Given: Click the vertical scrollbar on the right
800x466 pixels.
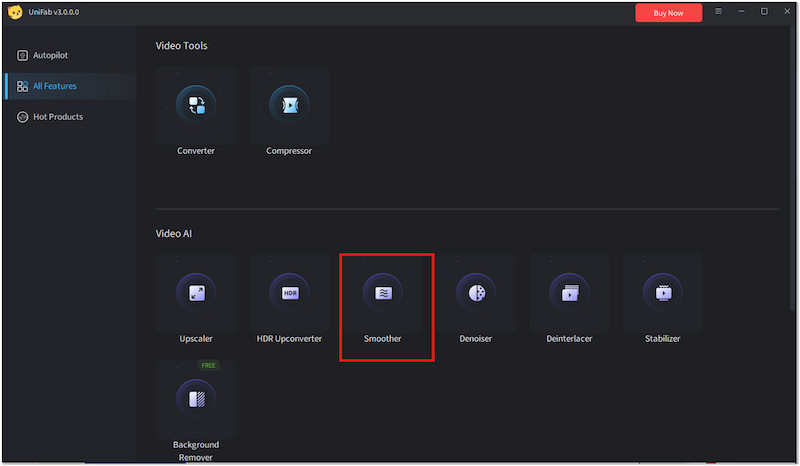Looking at the screenshot, I should click(x=793, y=168).
